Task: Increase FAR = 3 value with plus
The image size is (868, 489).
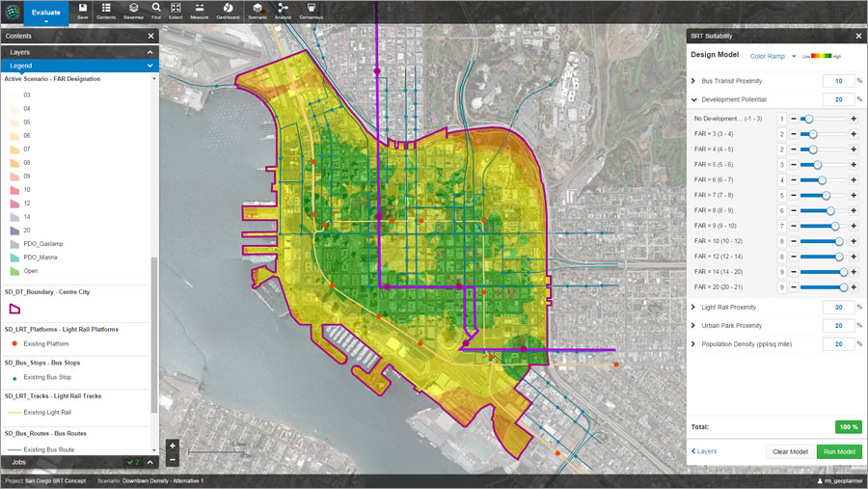Action: pyautogui.click(x=854, y=134)
